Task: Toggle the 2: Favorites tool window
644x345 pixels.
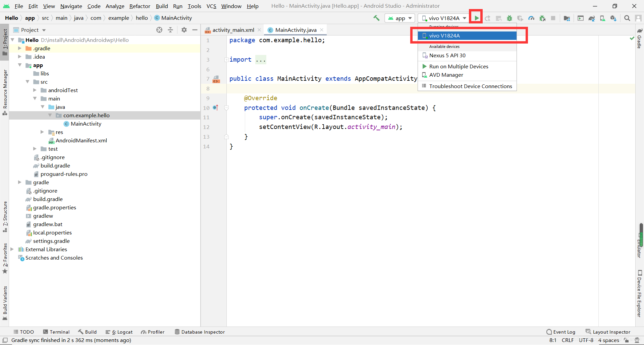Action: 5,259
